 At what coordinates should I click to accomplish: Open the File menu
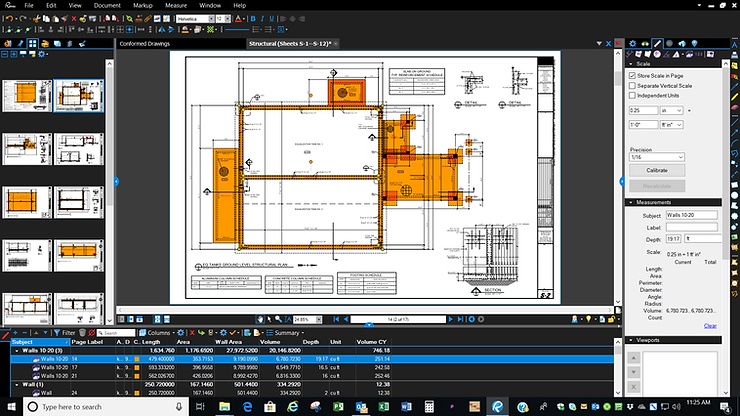[x=29, y=6]
